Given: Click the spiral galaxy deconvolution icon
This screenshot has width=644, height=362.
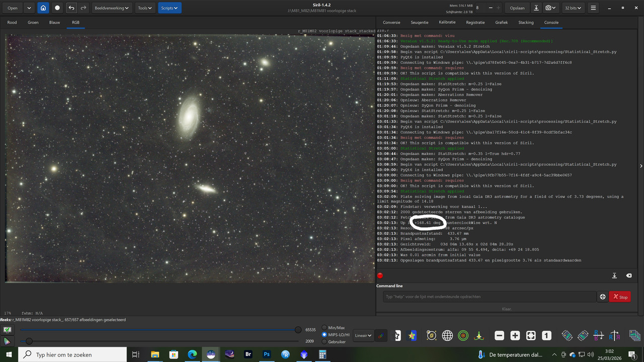Looking at the screenshot, I should [432, 335].
